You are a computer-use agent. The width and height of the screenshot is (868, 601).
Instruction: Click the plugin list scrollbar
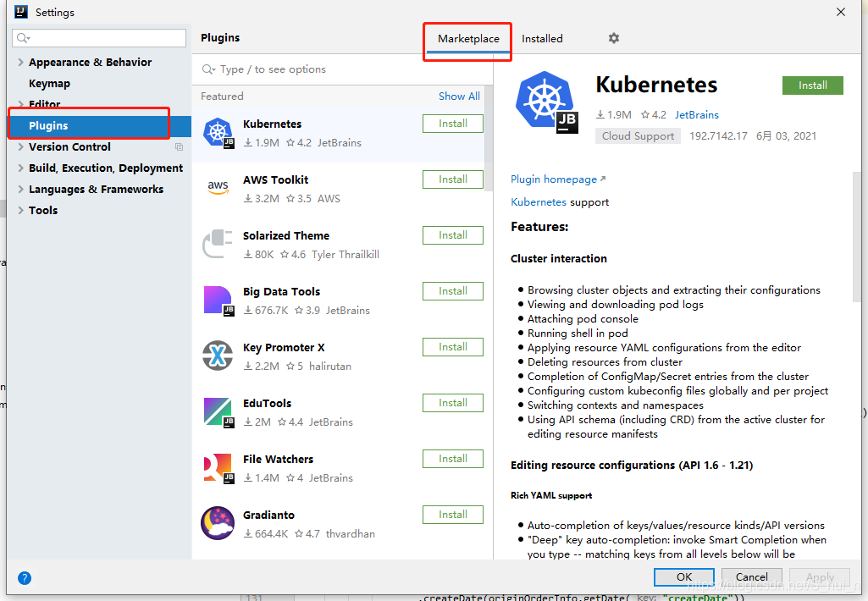(489, 138)
